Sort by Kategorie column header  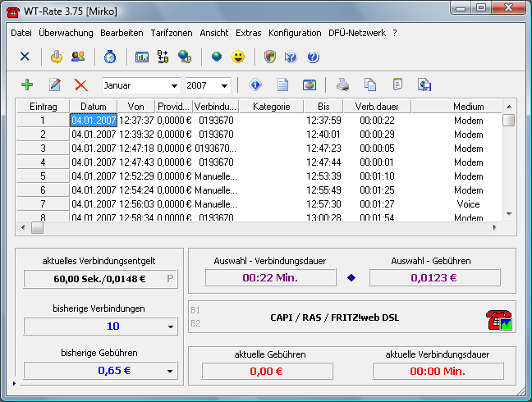point(272,107)
